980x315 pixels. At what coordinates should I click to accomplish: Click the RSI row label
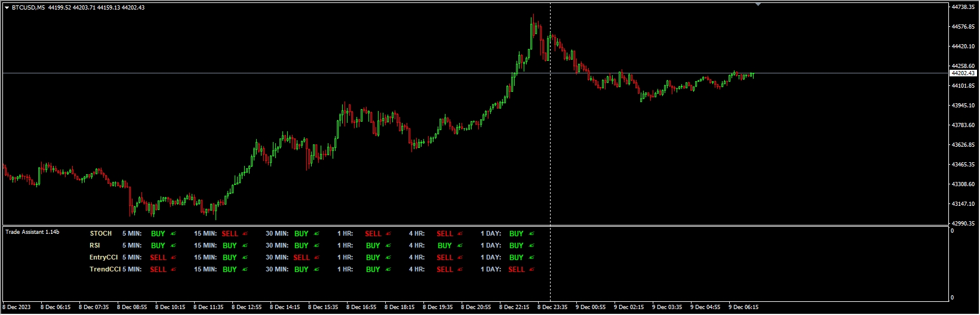click(95, 246)
